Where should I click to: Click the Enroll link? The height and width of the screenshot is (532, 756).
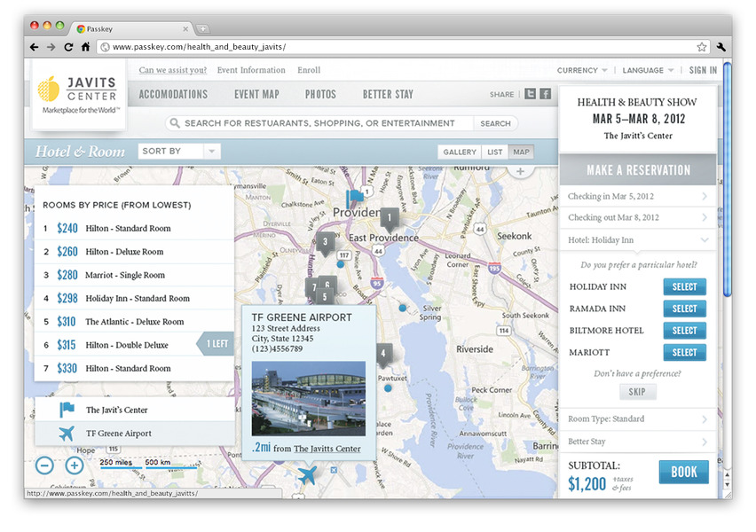309,70
